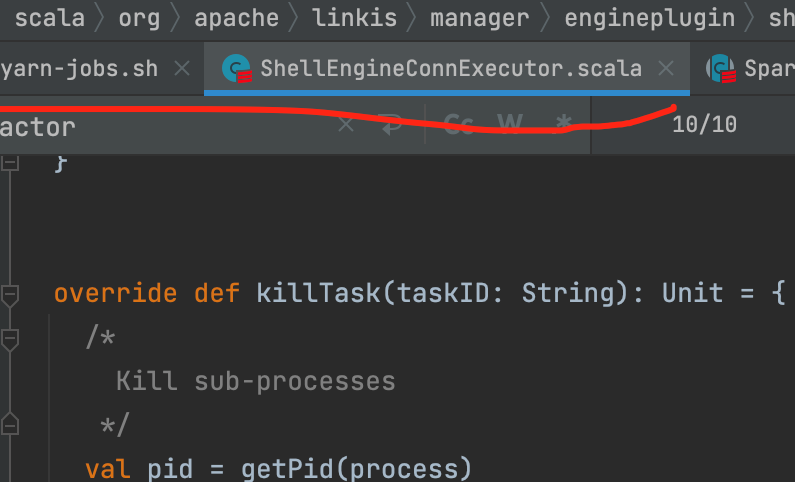Click the apache breadcrumb
The height and width of the screenshot is (483, 795).
click(x=235, y=17)
